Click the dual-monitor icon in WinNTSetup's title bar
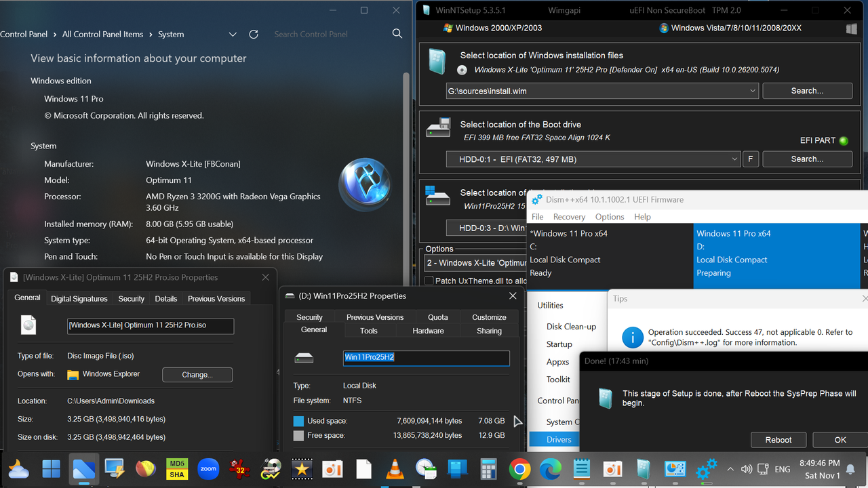Screen dimensions: 868x488 click(x=851, y=28)
